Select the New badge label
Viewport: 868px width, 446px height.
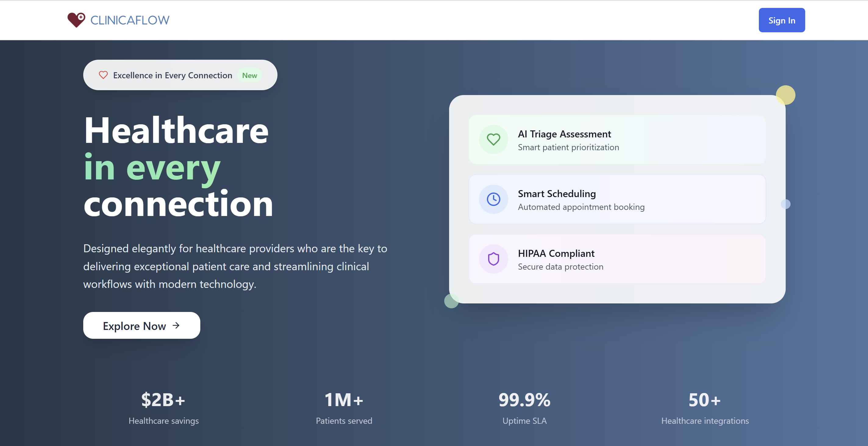click(249, 75)
